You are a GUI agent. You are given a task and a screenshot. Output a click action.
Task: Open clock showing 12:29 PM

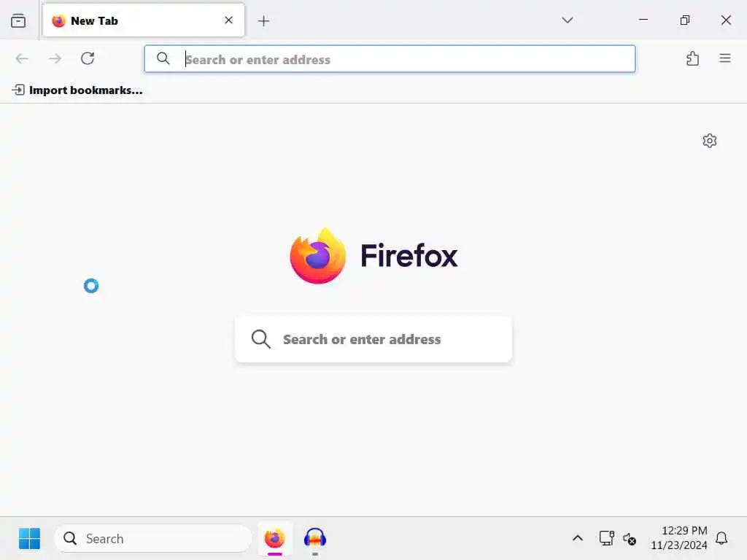pos(679,537)
